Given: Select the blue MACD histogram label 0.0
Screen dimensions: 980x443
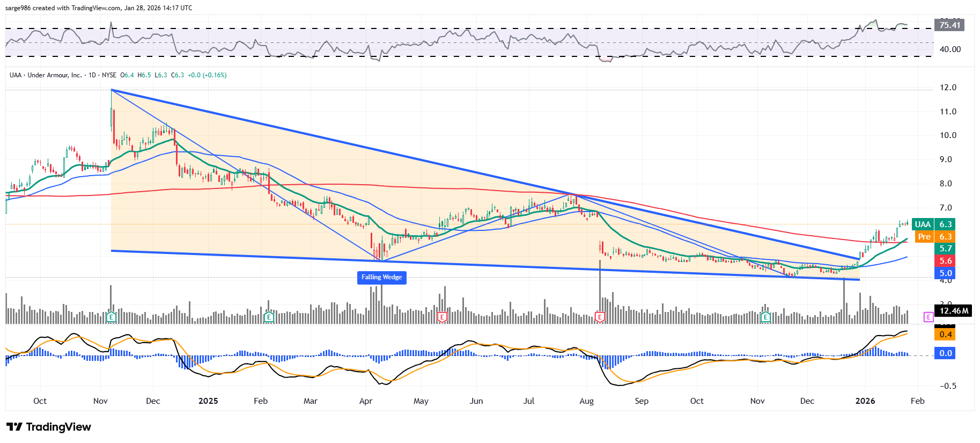Looking at the screenshot, I should click(x=945, y=353).
